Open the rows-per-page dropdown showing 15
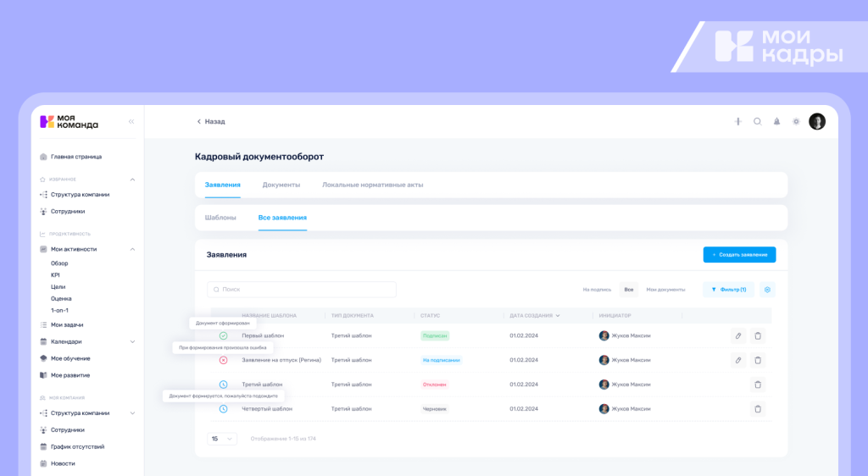The width and height of the screenshot is (868, 476). (x=222, y=439)
